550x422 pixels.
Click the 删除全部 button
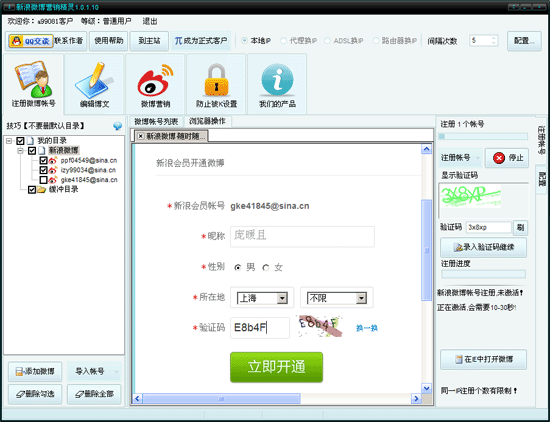[94, 394]
